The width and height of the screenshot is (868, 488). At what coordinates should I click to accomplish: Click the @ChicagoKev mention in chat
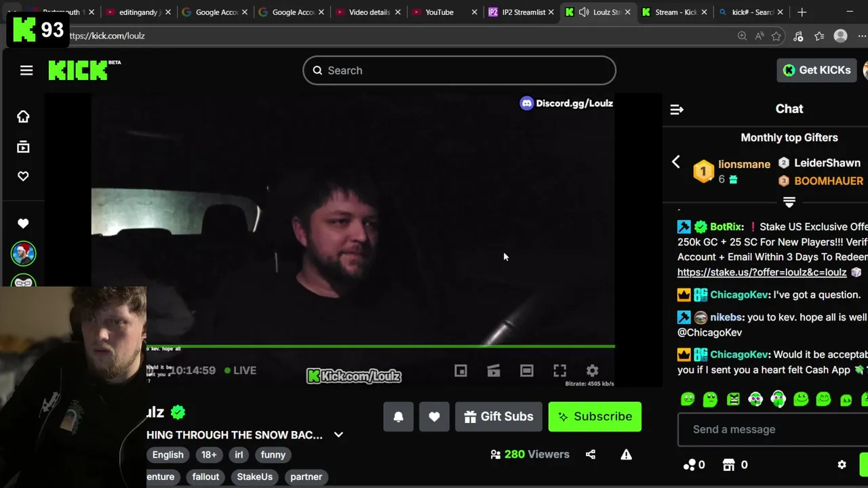point(709,333)
